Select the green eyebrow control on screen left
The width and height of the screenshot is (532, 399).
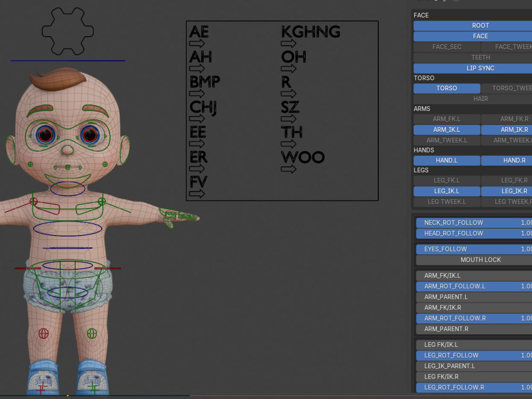click(x=40, y=110)
